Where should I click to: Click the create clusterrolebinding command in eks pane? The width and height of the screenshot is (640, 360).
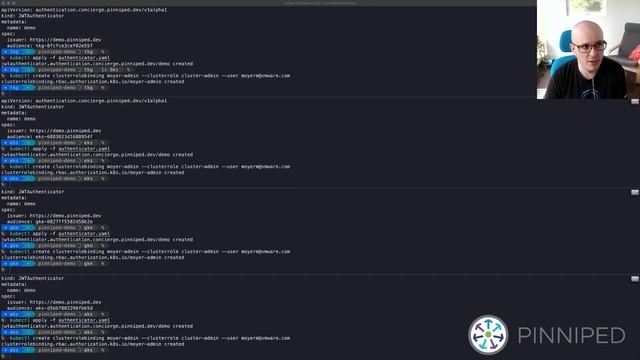(150, 167)
